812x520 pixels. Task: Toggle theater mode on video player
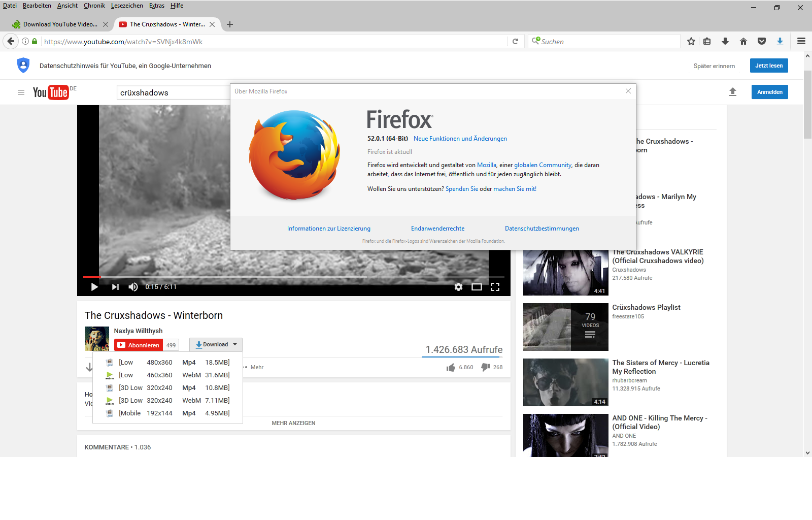tap(477, 287)
